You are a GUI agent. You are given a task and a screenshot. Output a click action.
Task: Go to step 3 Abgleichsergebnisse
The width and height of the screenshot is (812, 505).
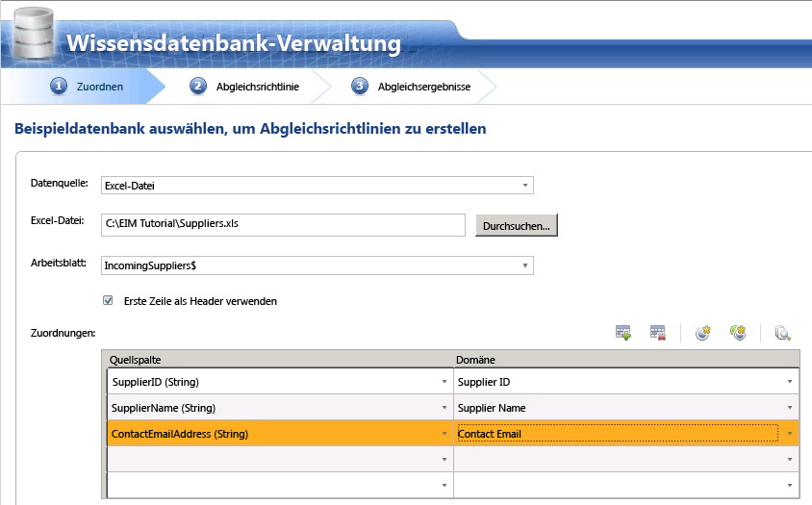point(411,87)
